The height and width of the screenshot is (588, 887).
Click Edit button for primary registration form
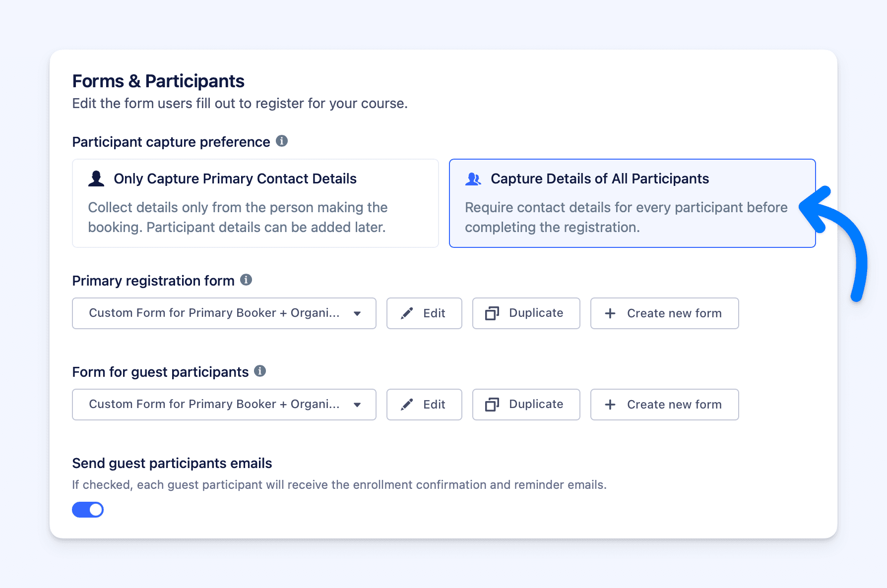[424, 313]
